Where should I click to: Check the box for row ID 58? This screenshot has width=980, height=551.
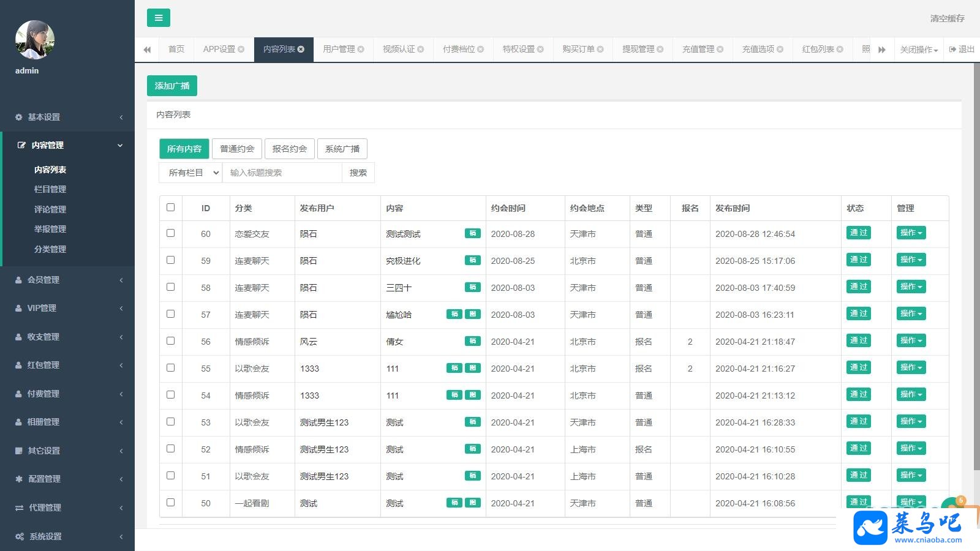coord(170,287)
